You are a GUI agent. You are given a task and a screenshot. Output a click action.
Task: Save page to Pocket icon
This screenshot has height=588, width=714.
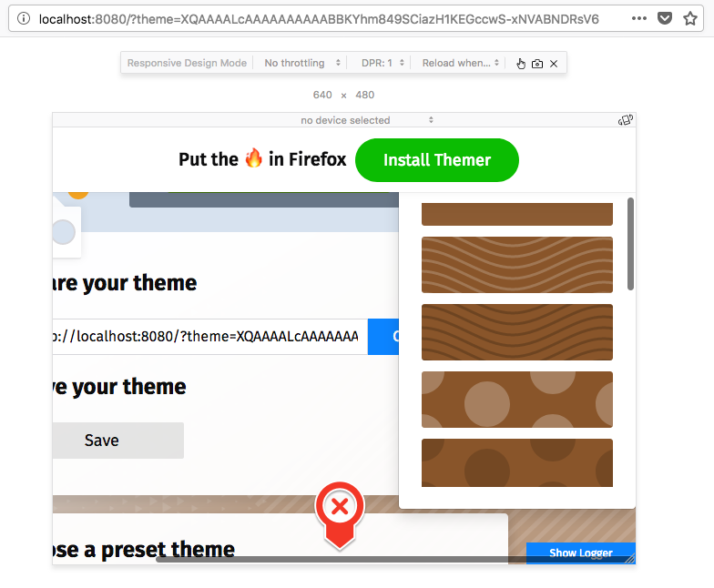(665, 18)
